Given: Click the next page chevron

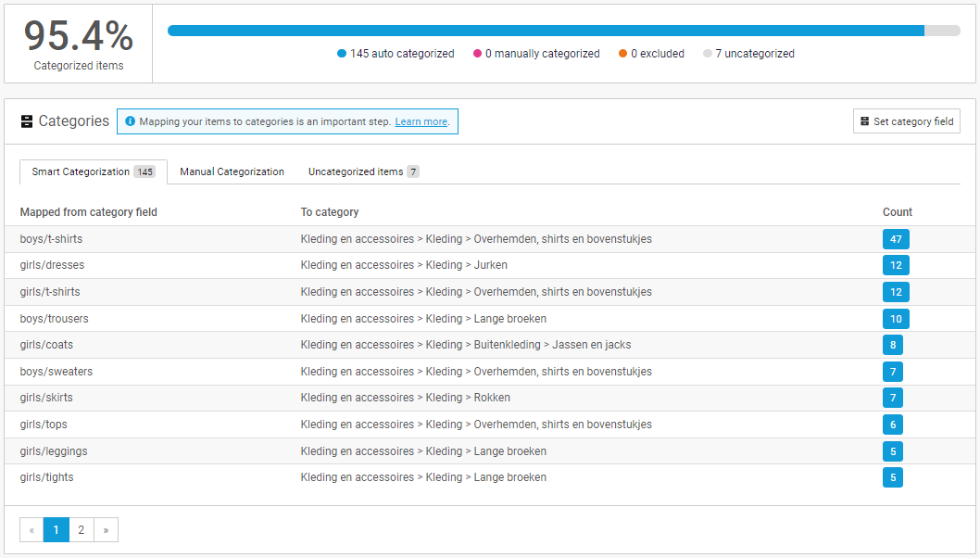Looking at the screenshot, I should coord(106,529).
